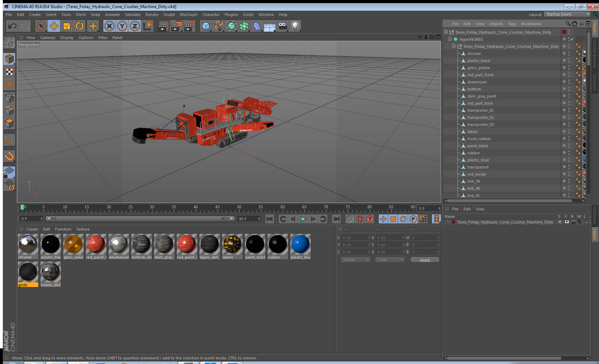Open the material manager Texture menu

pos(83,229)
